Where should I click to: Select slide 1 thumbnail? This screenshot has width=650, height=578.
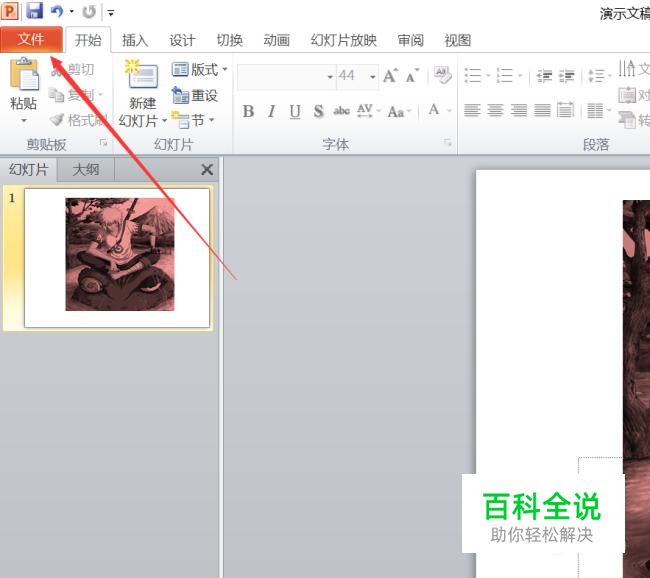(117, 258)
